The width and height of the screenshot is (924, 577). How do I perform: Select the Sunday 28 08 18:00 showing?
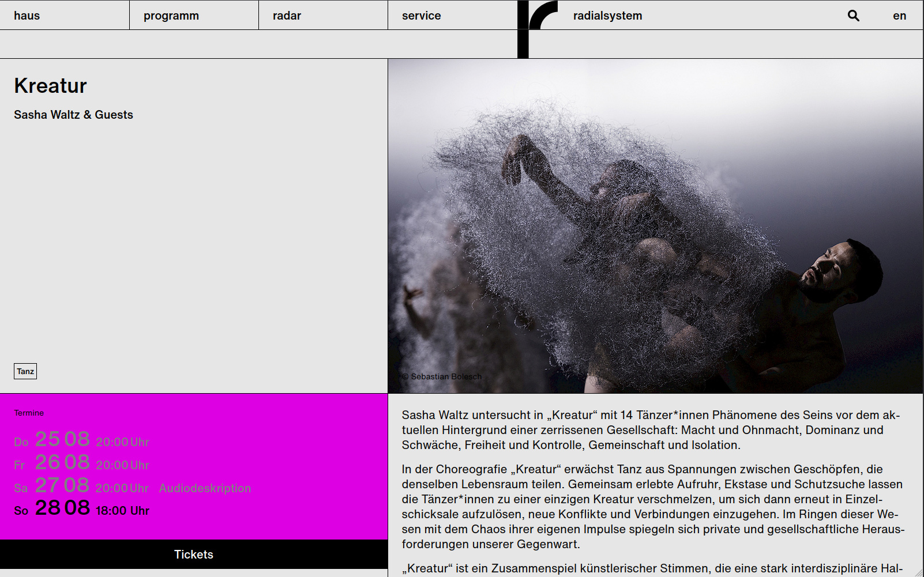[81, 509]
